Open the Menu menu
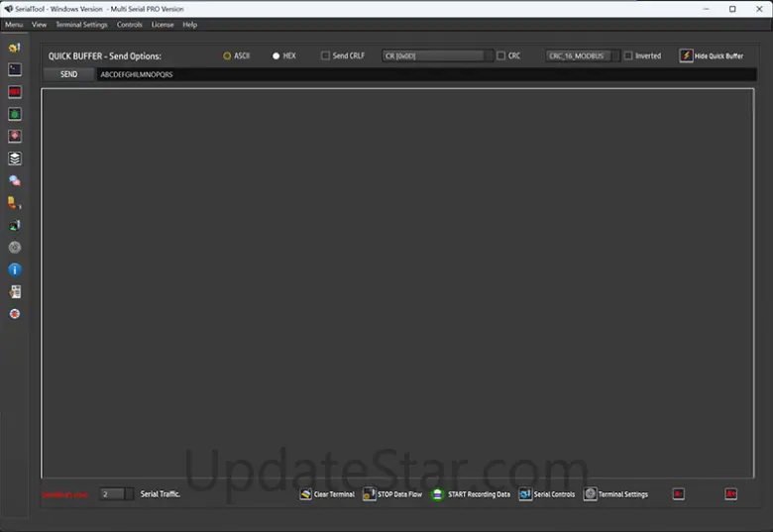This screenshot has width=773, height=532. point(14,25)
